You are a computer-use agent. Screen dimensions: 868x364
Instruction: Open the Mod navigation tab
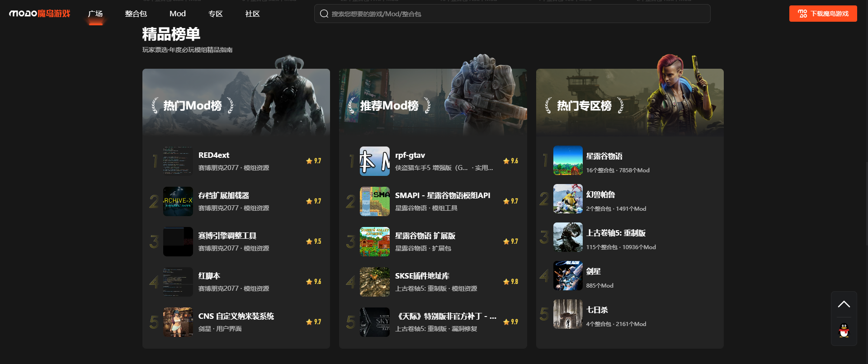tap(177, 14)
